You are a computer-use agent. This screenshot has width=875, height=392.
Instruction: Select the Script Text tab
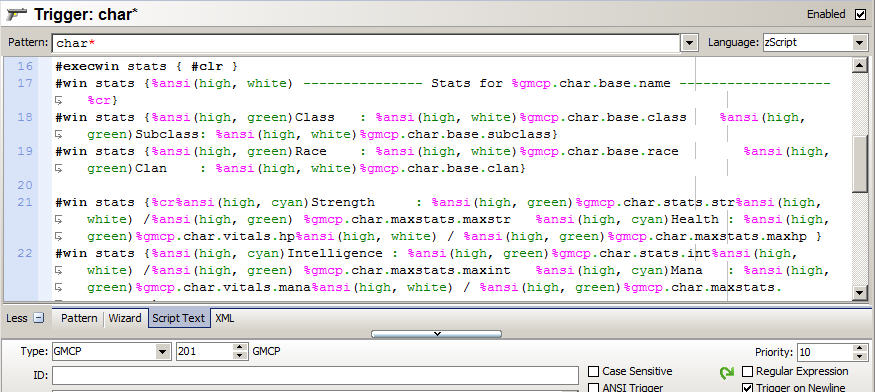pos(179,318)
